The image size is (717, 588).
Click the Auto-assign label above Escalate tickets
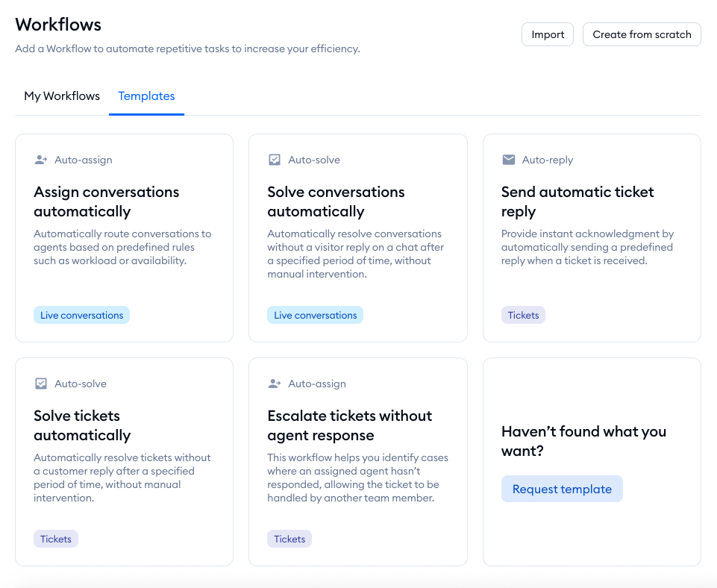[x=317, y=384]
